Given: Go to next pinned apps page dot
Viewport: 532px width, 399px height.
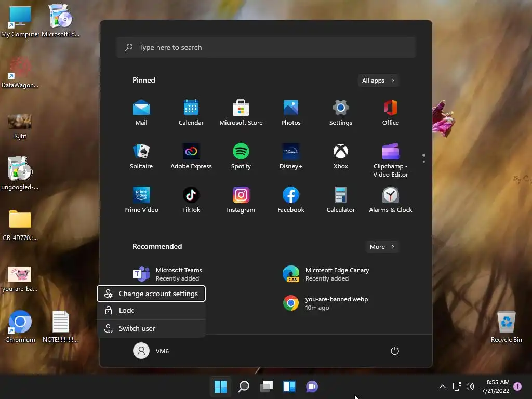Looking at the screenshot, I should [424, 162].
